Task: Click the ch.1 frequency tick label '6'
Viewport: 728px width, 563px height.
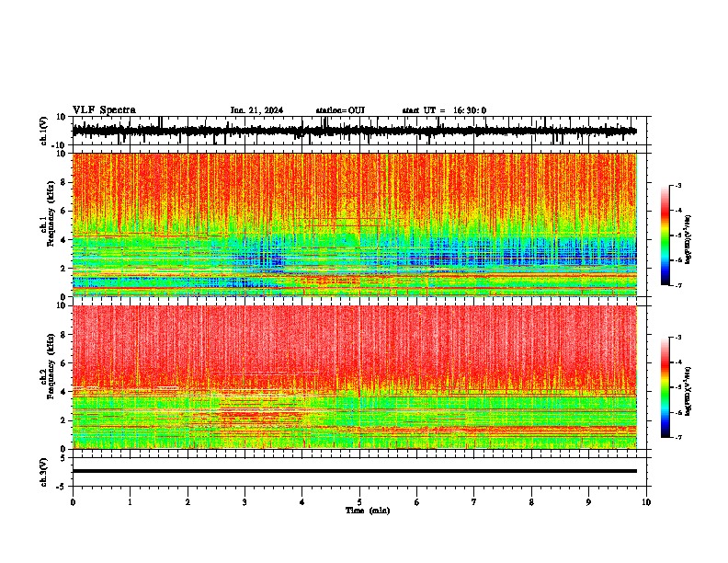Action: point(63,211)
